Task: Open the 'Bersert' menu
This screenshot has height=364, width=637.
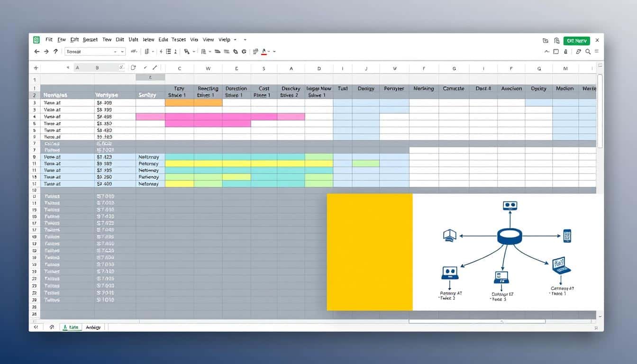Action: coord(90,40)
